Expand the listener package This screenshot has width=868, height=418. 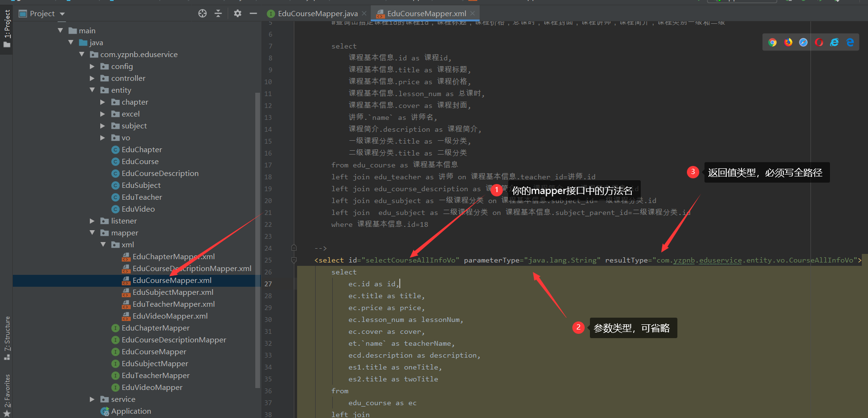92,221
